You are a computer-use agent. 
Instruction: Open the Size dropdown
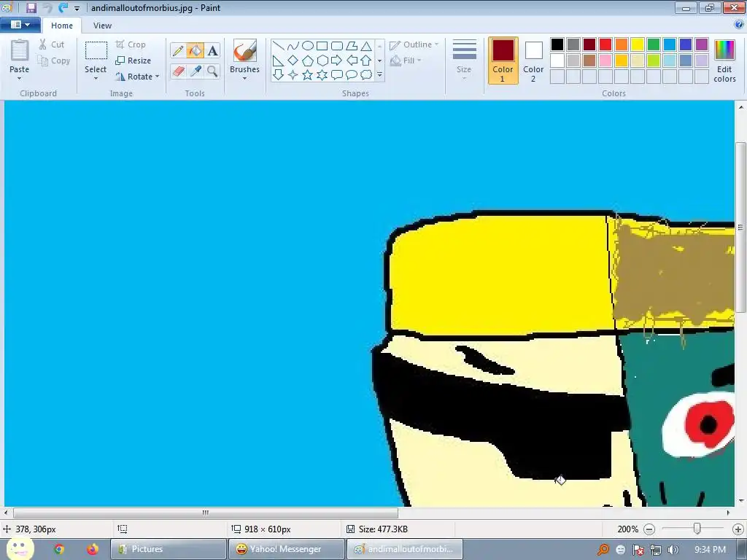tap(464, 60)
